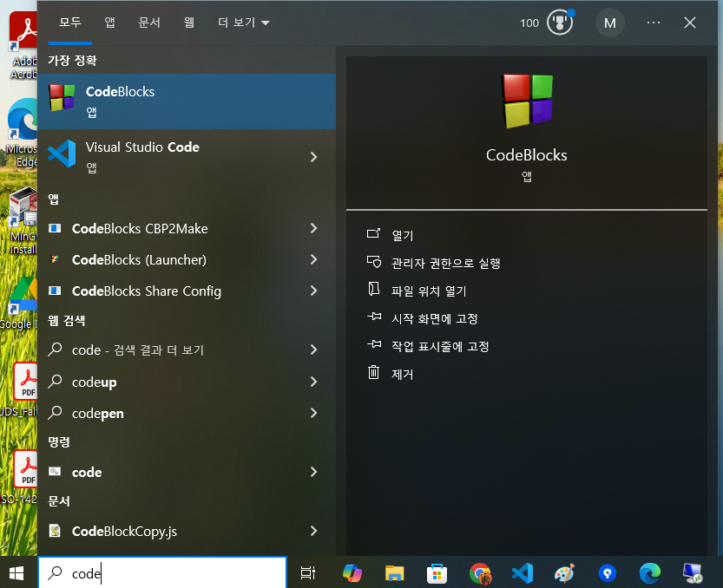The image size is (723, 588).
Task: Switch to the 웹 tab
Action: pos(189,23)
